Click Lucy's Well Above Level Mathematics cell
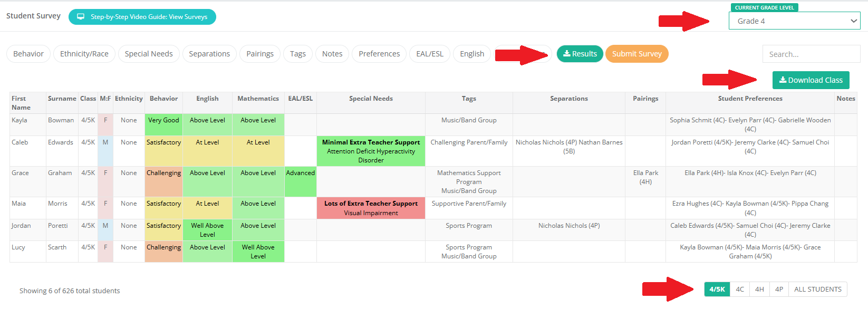 tap(258, 252)
